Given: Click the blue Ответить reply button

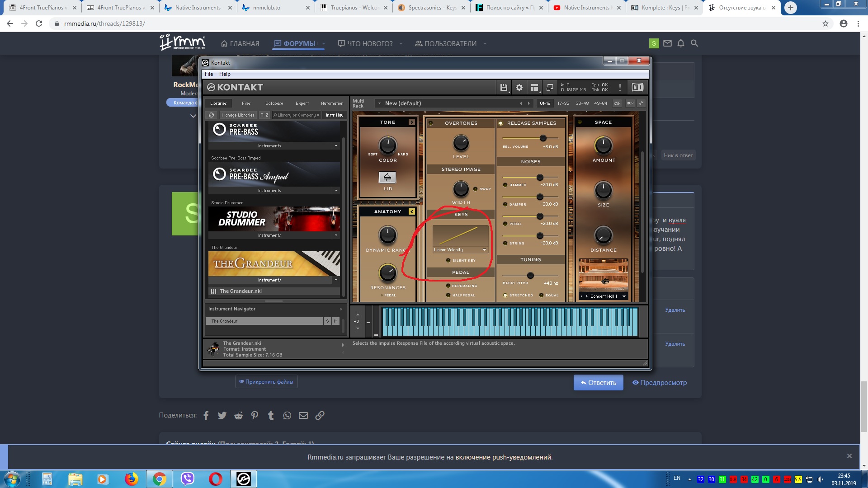Looking at the screenshot, I should [598, 383].
